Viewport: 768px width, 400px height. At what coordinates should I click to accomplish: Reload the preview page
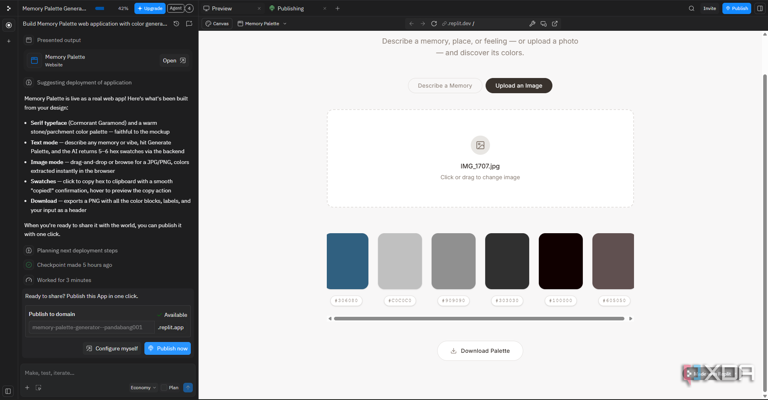(434, 23)
